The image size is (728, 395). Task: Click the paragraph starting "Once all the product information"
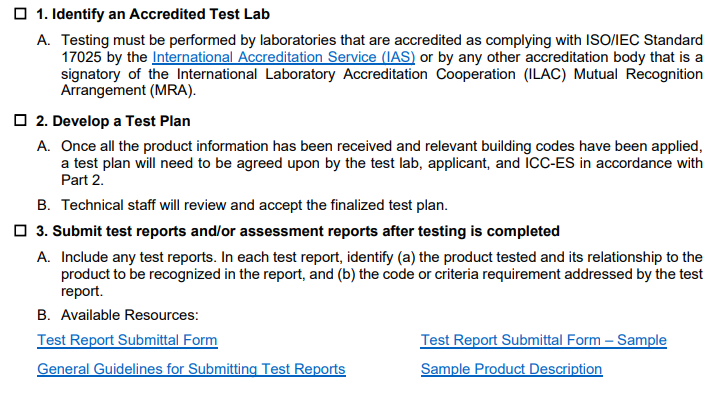(x=382, y=163)
